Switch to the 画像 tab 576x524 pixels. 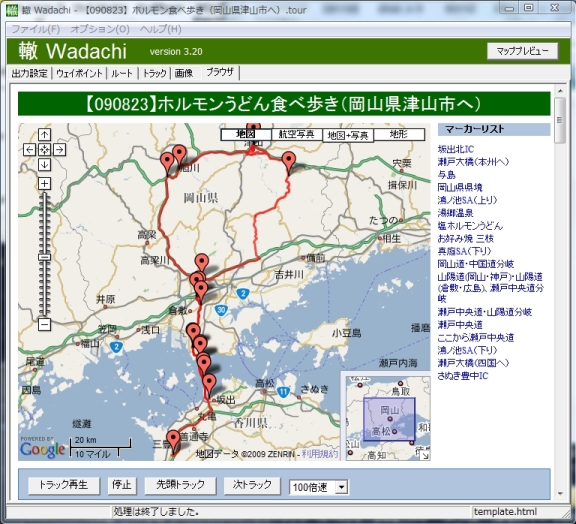[184, 73]
